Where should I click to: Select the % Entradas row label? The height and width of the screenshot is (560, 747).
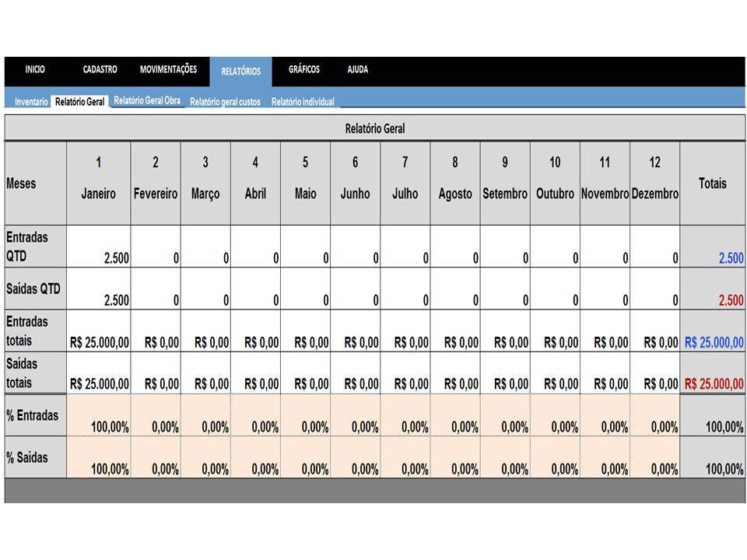tap(36, 415)
